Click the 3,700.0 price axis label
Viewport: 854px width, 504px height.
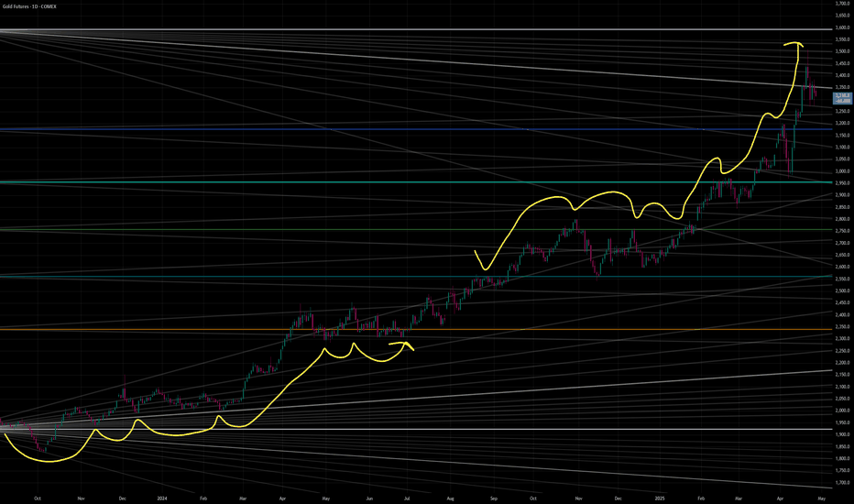pos(843,4)
